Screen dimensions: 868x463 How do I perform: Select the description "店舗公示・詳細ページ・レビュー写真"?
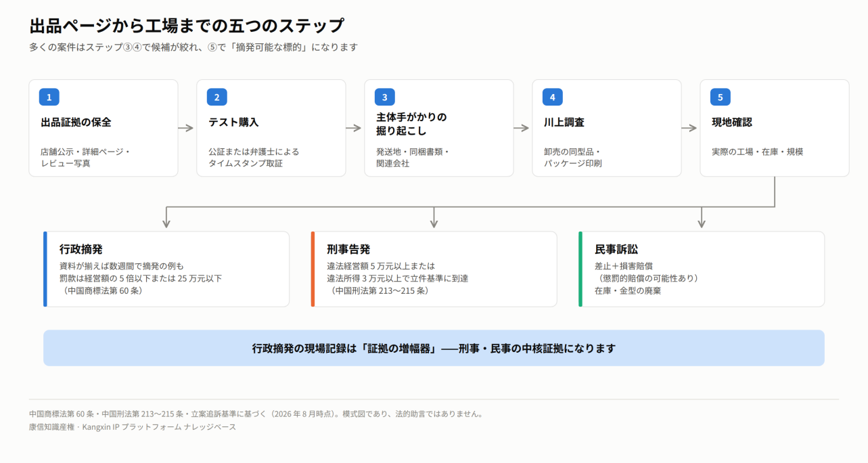click(85, 157)
